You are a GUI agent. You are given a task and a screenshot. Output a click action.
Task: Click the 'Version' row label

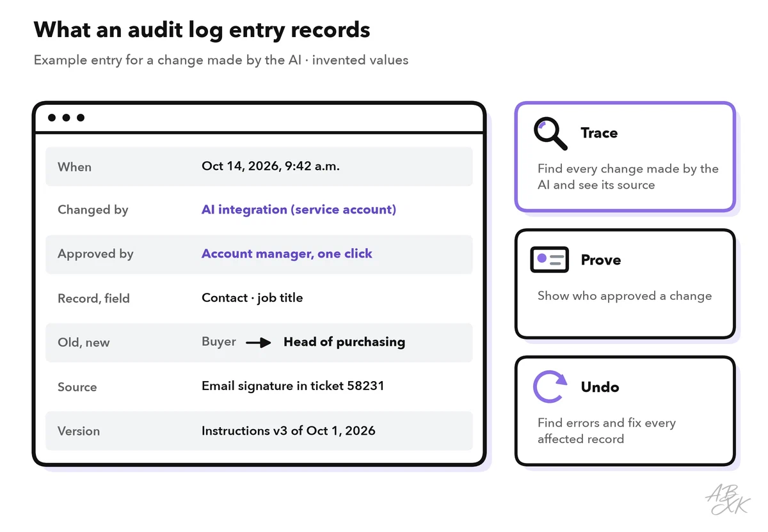tap(79, 431)
